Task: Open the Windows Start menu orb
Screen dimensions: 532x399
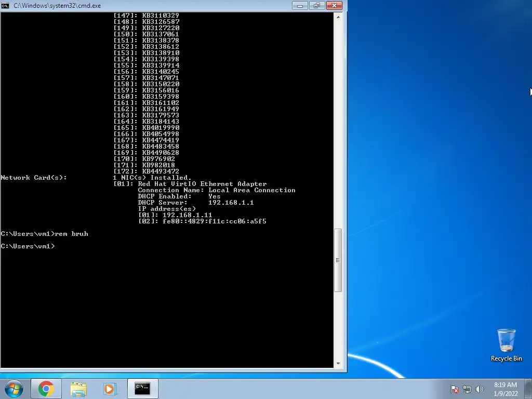Action: [x=14, y=389]
